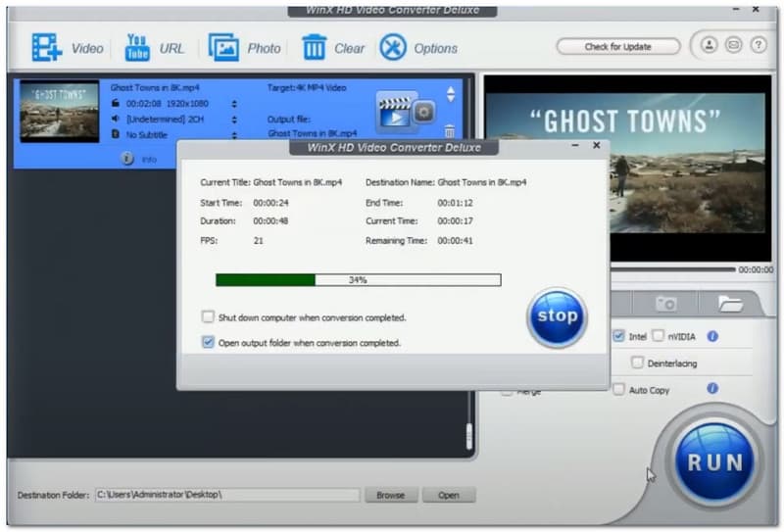Screen dimensions: 784x532
Task: Delete the Ghost Towns video item
Action: (450, 131)
